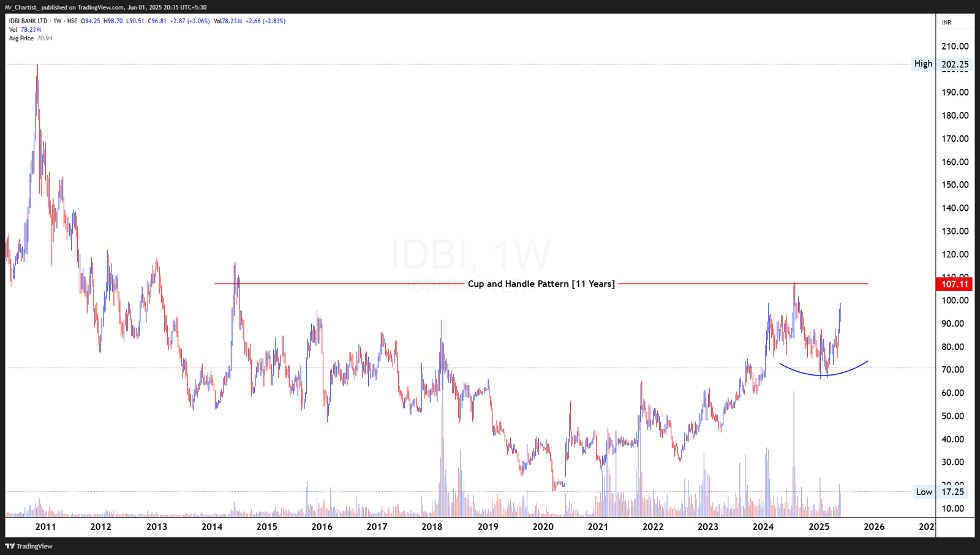Select the Avg Price 70.94 indicator value

tap(29, 37)
